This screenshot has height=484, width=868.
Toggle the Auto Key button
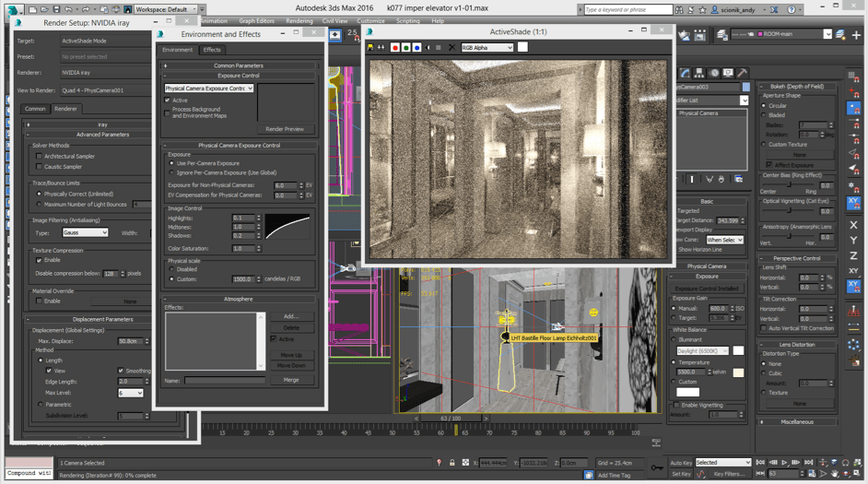pos(681,463)
